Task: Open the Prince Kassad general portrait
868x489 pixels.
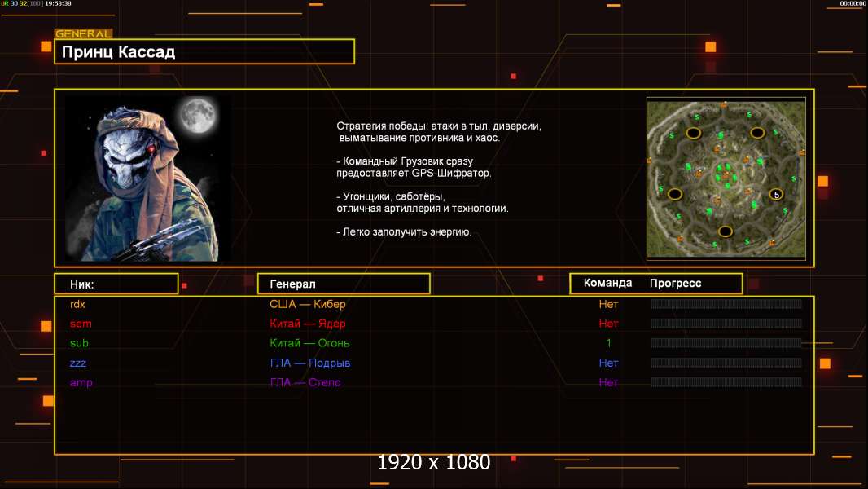Action: [x=148, y=178]
